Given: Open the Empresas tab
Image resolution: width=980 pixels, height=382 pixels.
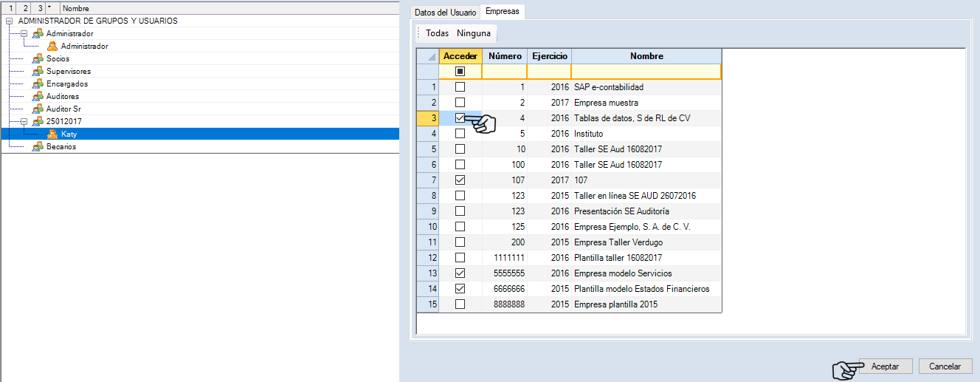Looking at the screenshot, I should (x=502, y=12).
